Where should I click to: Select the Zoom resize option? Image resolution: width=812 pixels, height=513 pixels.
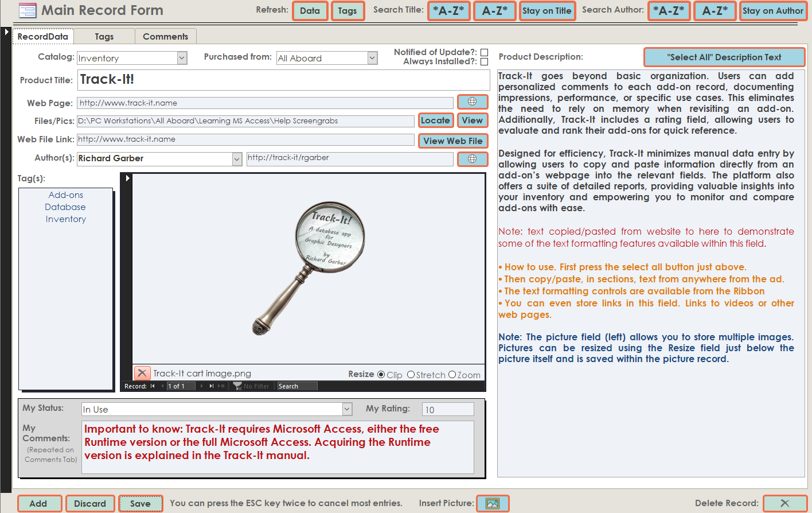point(452,375)
